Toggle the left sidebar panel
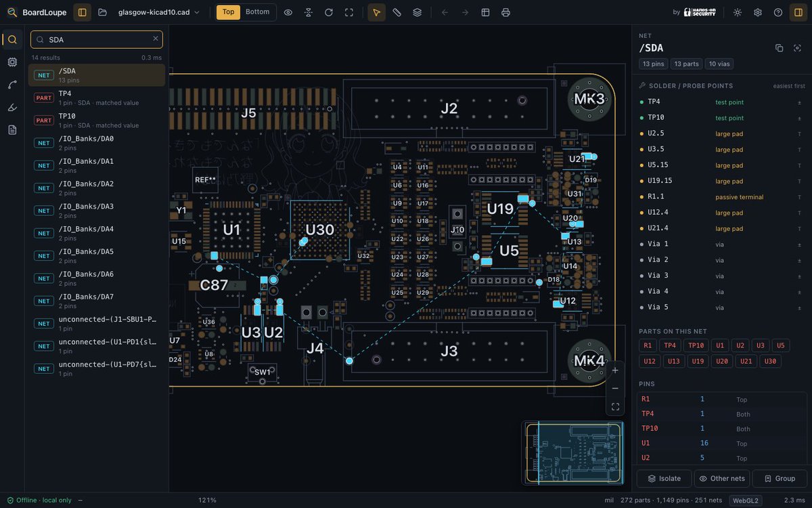This screenshot has width=812, height=508. (83, 12)
